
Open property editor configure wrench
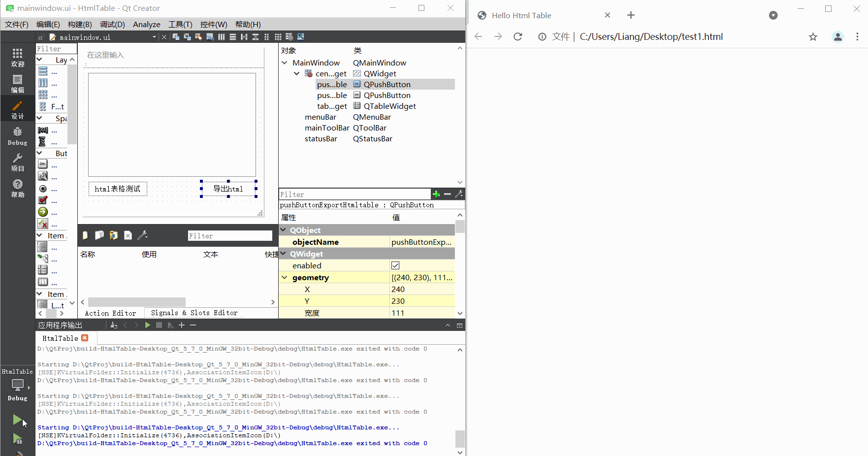(459, 194)
